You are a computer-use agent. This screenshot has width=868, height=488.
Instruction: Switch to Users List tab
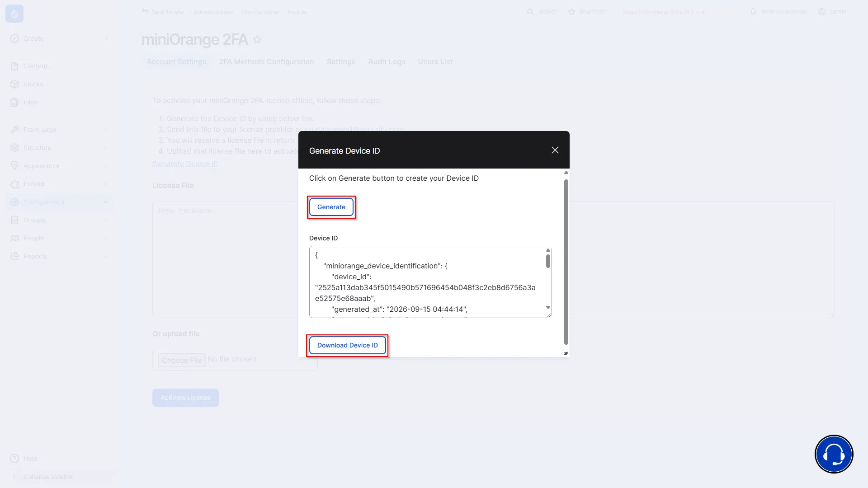pos(435,62)
